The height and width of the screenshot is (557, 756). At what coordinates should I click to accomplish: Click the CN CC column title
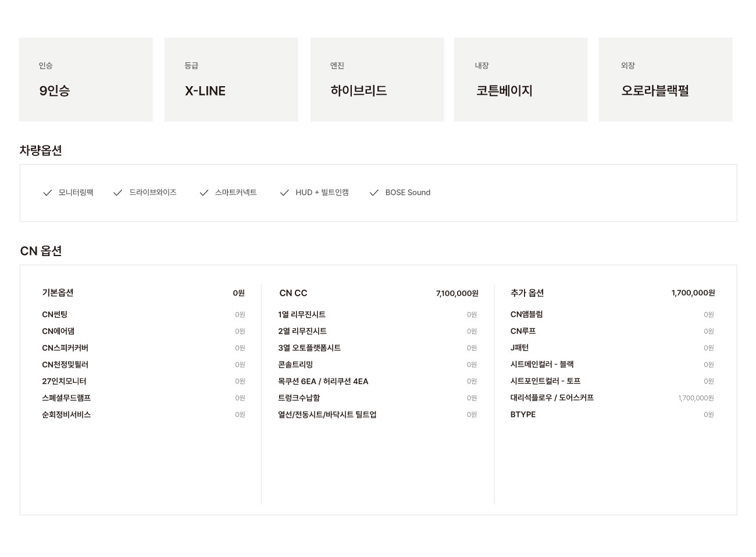coord(293,293)
